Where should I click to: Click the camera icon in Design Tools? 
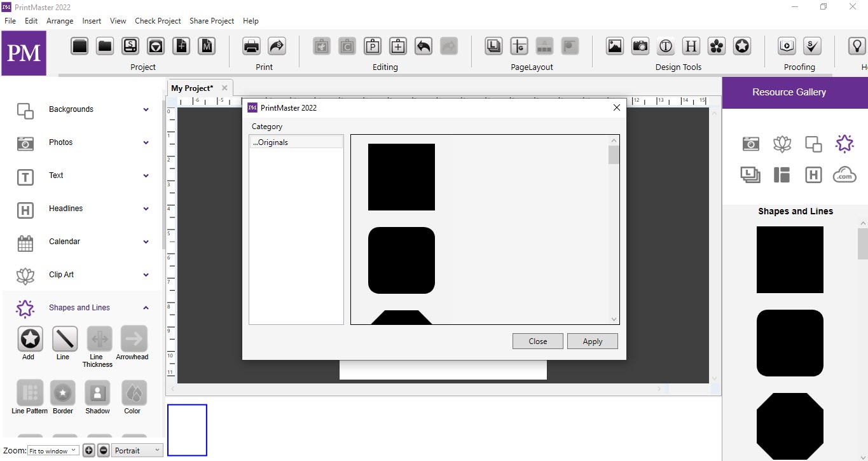coord(640,46)
